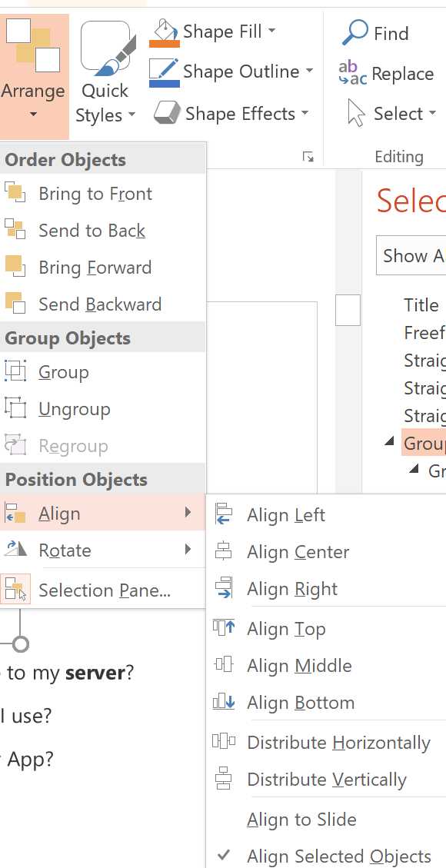Viewport: 446px width, 868px height.
Task: Click the Replace icon
Action: 351,72
